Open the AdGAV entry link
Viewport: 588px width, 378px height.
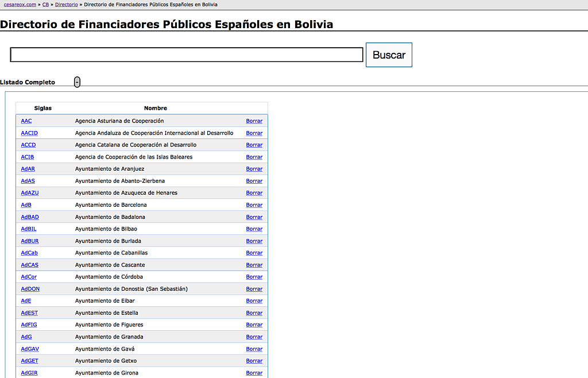coord(30,349)
